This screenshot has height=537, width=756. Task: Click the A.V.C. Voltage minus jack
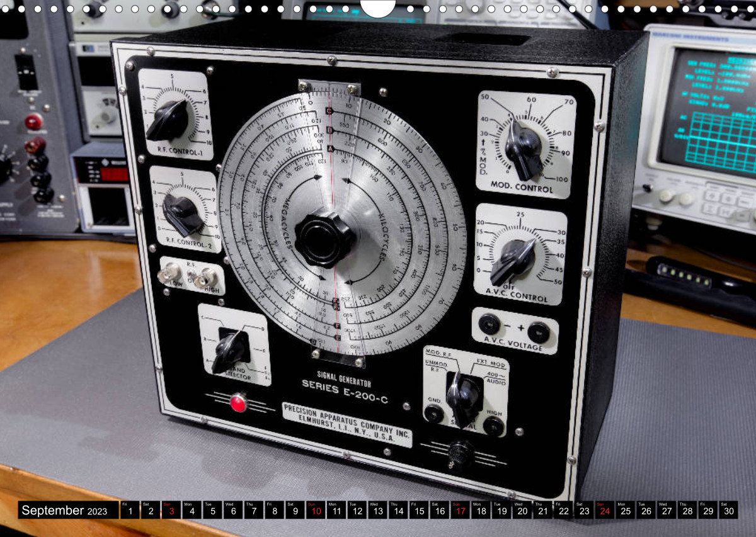pyautogui.click(x=489, y=325)
